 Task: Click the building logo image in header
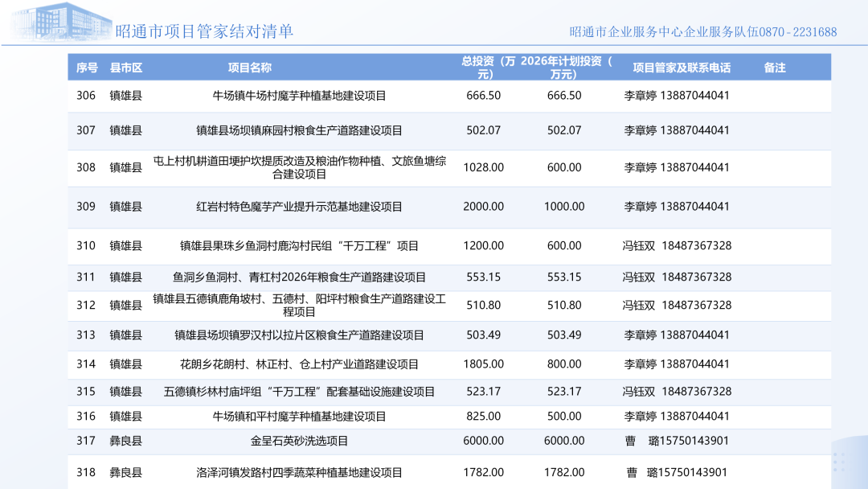tap(61, 23)
